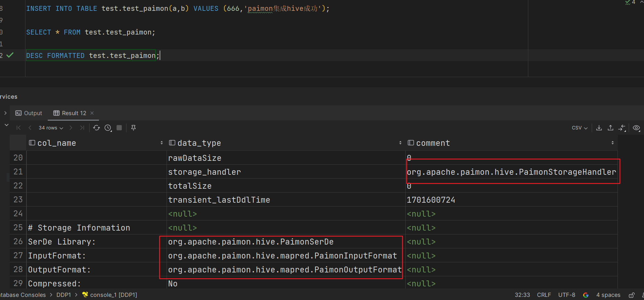Select the PaimonOutputFormat cell
Screen dimensions: 644x300
point(286,269)
